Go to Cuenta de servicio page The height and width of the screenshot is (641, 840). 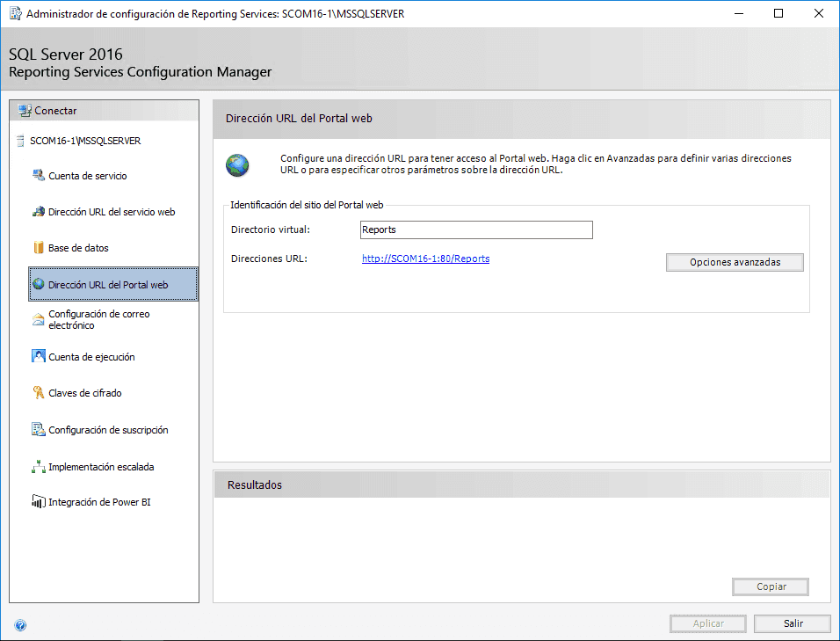pyautogui.click(x=87, y=176)
